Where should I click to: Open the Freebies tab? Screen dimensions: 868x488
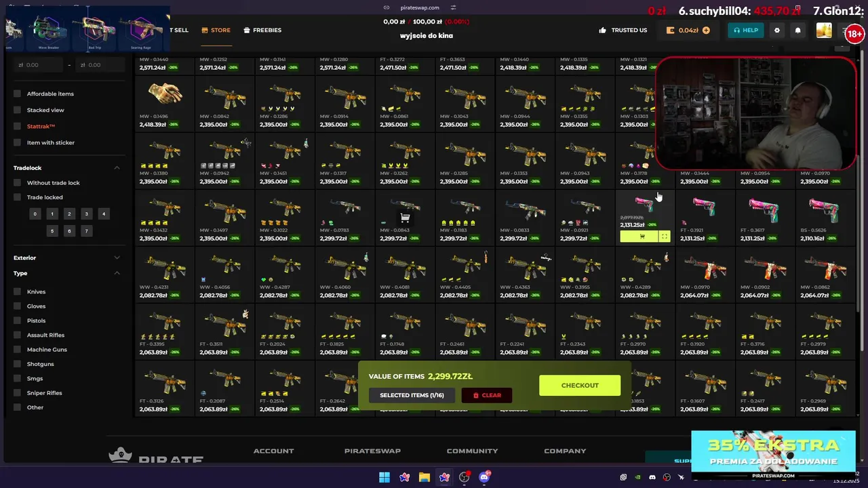point(262,30)
